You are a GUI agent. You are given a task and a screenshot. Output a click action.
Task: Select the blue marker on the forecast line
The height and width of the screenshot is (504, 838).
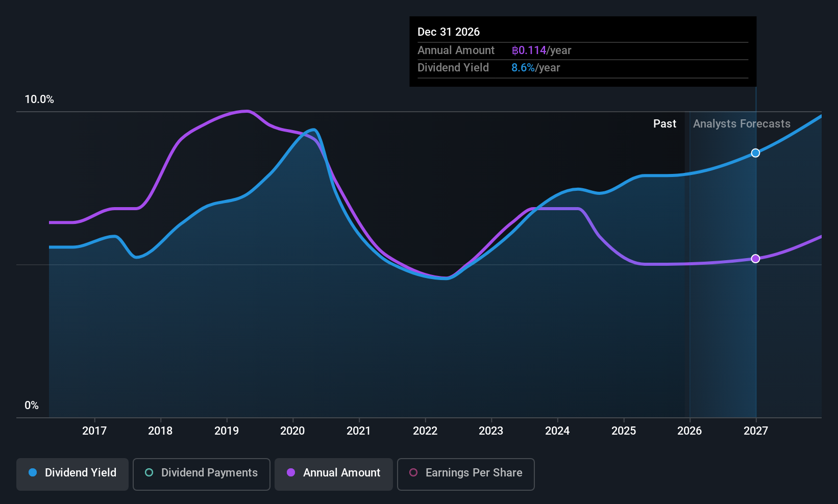pyautogui.click(x=755, y=153)
